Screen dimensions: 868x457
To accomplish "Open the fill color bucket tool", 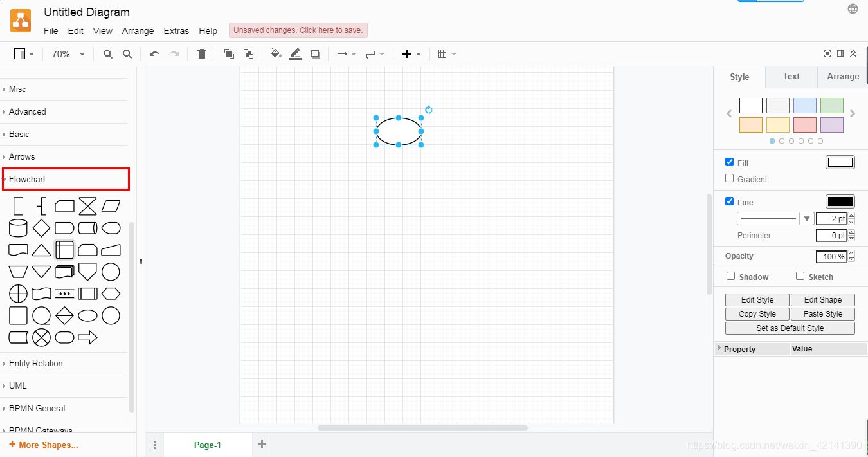I will pos(276,54).
